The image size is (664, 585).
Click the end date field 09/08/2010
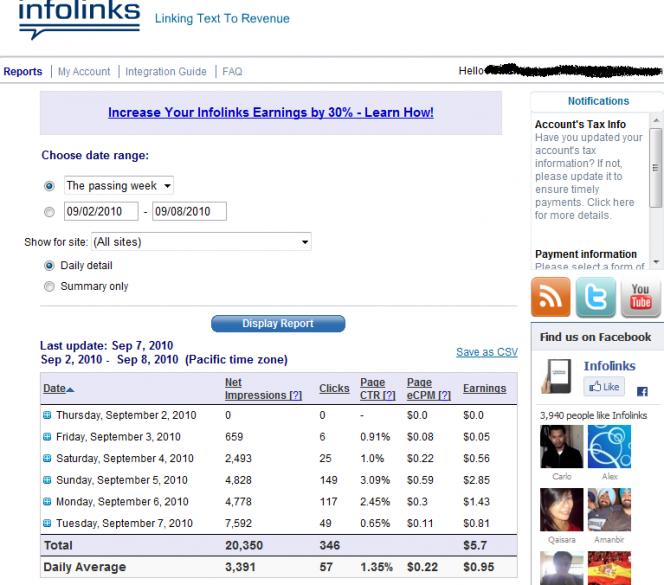coord(189,211)
